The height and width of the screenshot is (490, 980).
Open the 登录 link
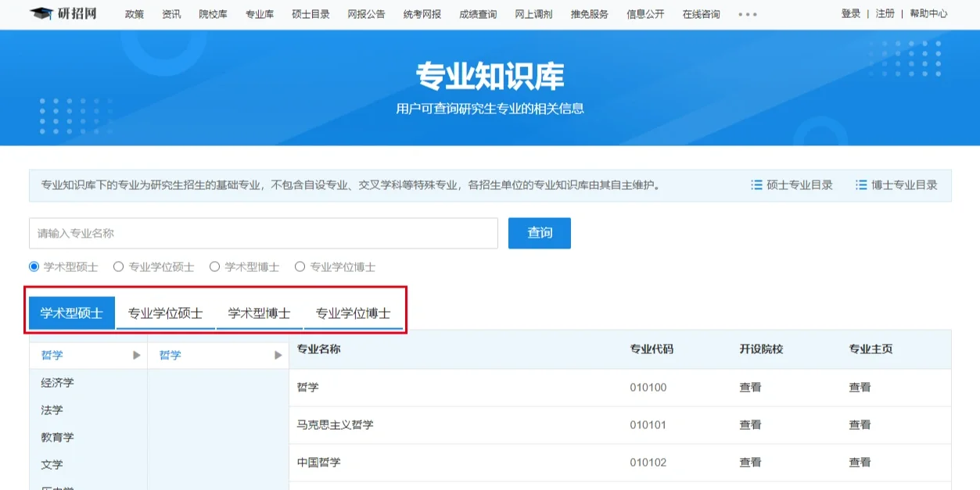pyautogui.click(x=849, y=13)
